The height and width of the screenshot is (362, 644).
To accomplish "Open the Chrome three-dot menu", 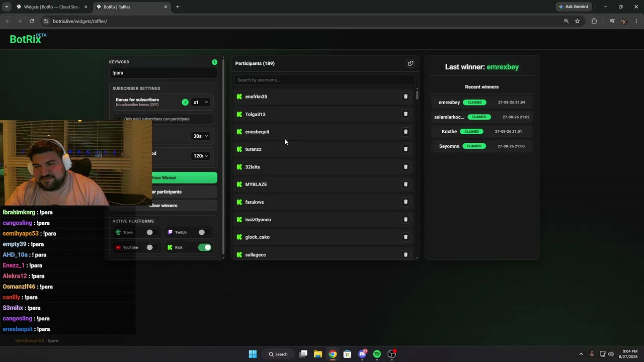I will [636, 21].
